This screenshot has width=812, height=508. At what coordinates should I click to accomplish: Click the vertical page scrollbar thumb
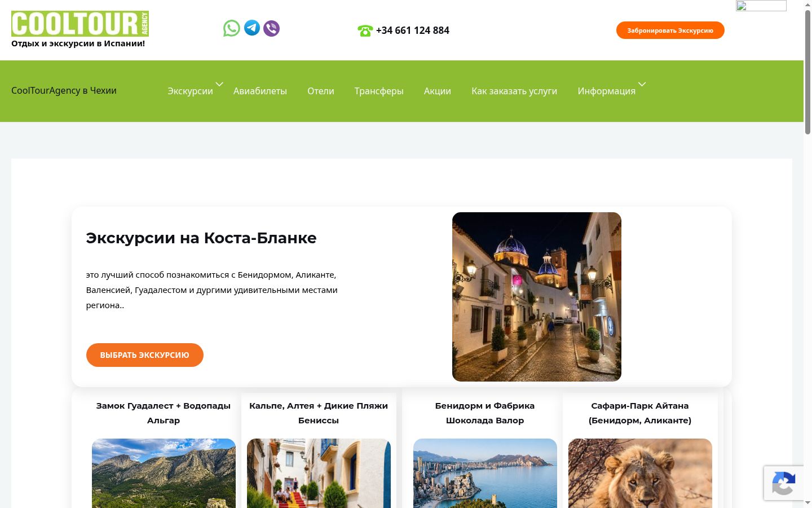(x=807, y=72)
